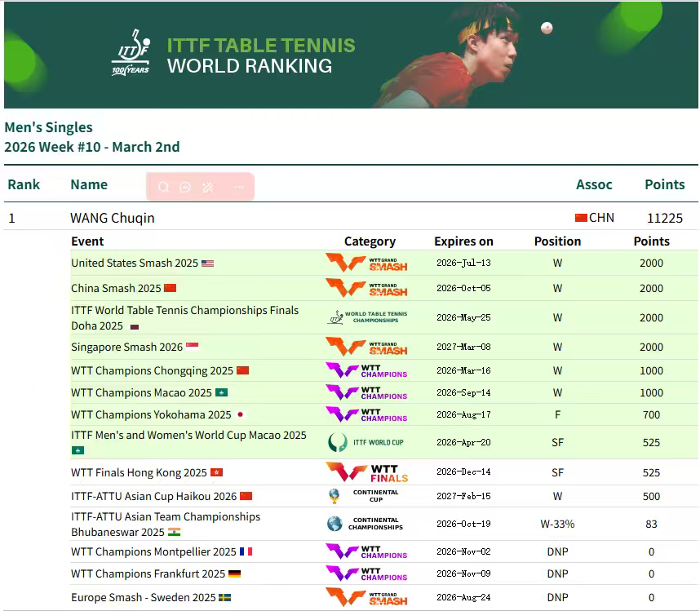
Task: Click WTT Champions logo in Chongqing row
Action: coord(366,370)
